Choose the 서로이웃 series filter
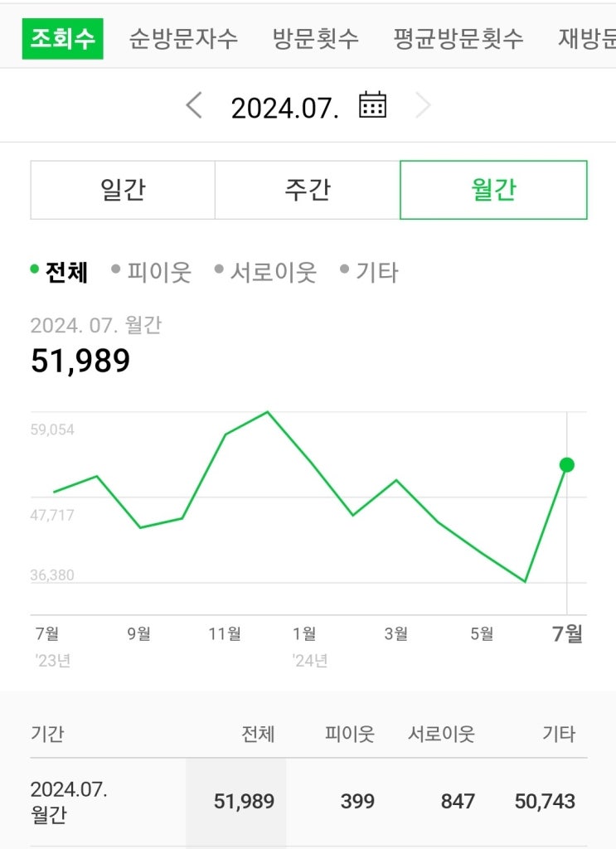 coord(265,272)
